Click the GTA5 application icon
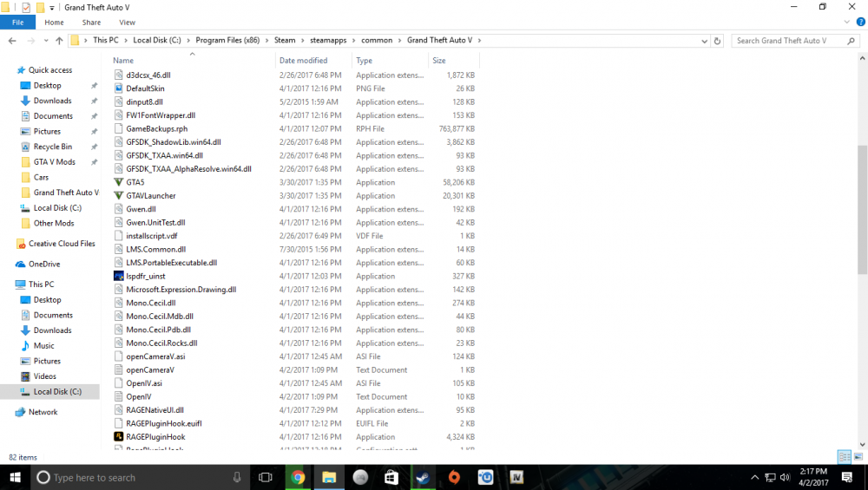The width and height of the screenshot is (868, 490). 118,182
